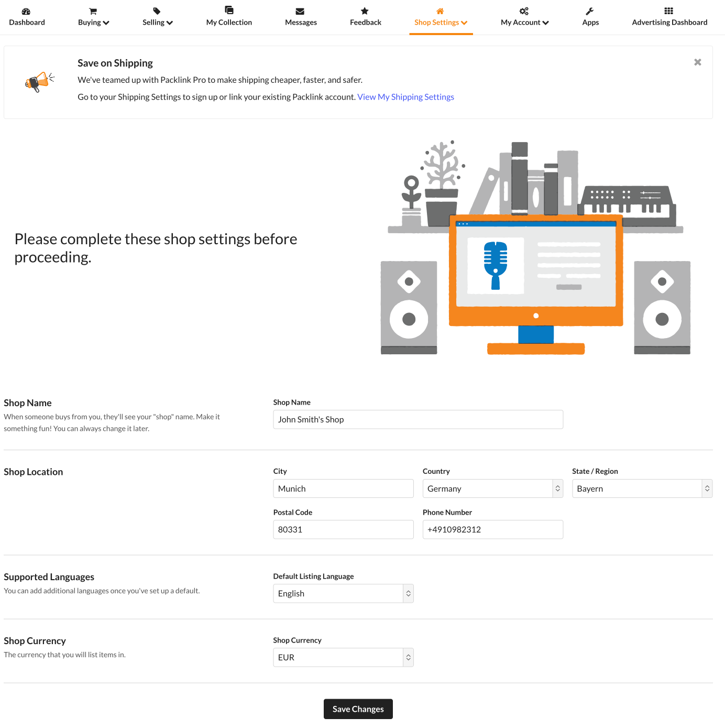Click the Dashboard gauge icon
The width and height of the screenshot is (725, 728).
[26, 11]
